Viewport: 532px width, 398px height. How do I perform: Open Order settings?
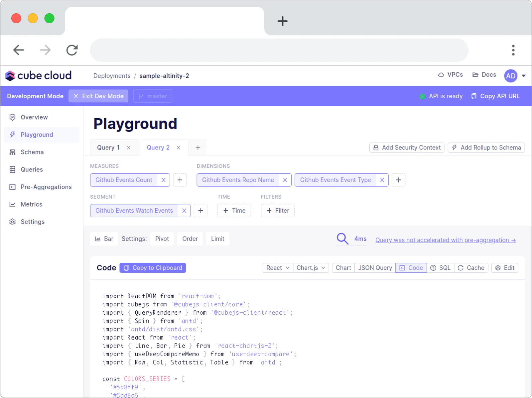click(x=190, y=239)
